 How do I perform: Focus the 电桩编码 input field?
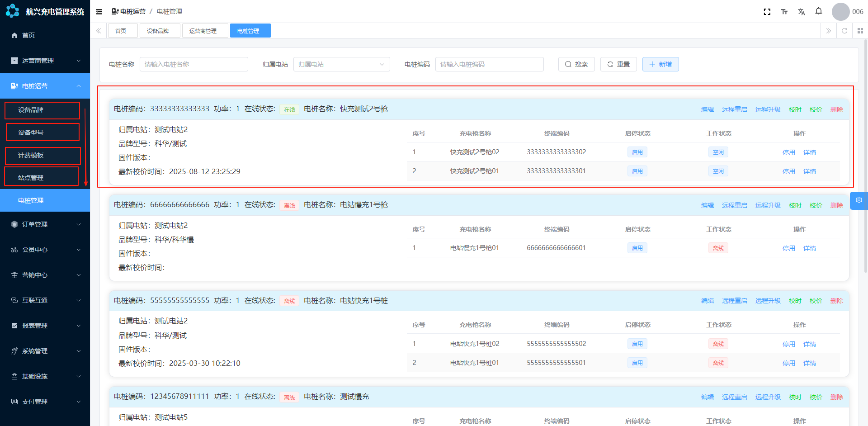point(489,64)
